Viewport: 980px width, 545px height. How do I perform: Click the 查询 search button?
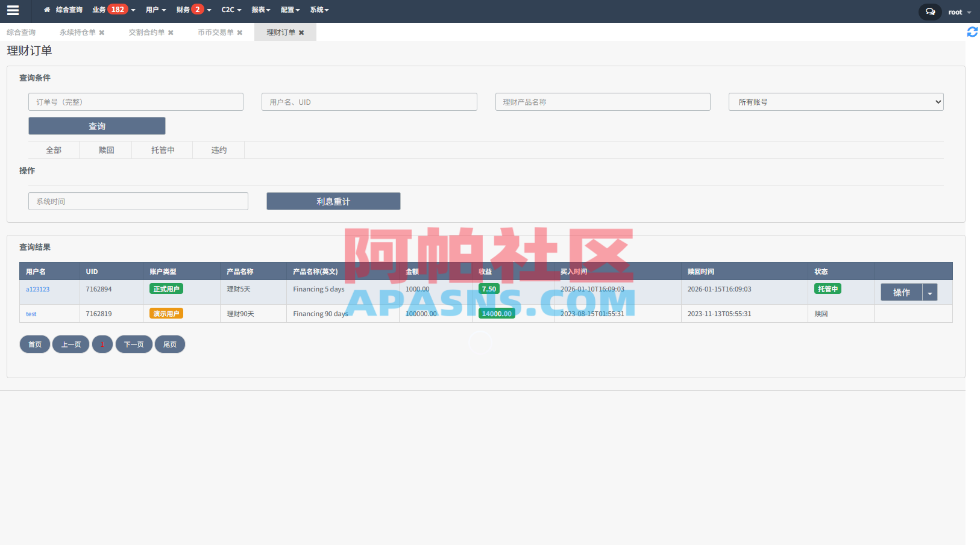click(x=97, y=126)
